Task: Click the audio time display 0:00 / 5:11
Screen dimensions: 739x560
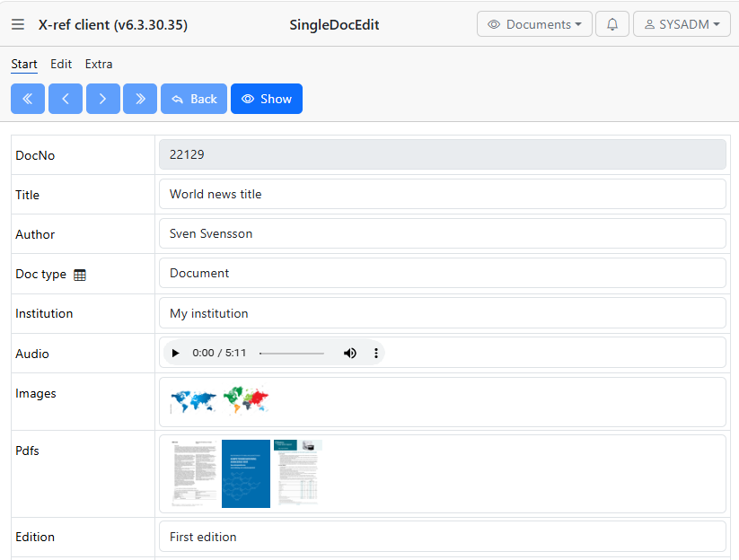Action: [219, 353]
